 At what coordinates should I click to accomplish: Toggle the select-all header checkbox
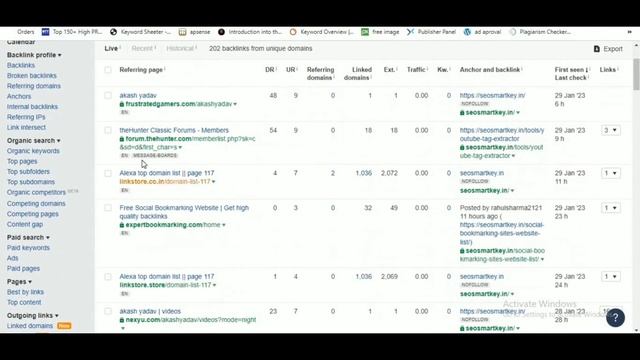(x=108, y=70)
